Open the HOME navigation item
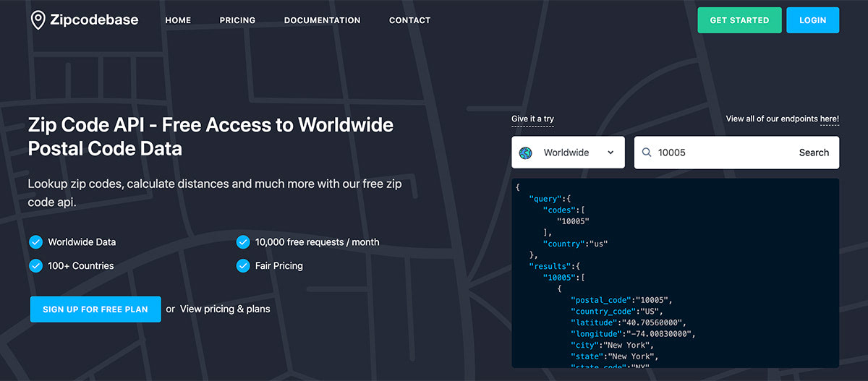 click(178, 20)
